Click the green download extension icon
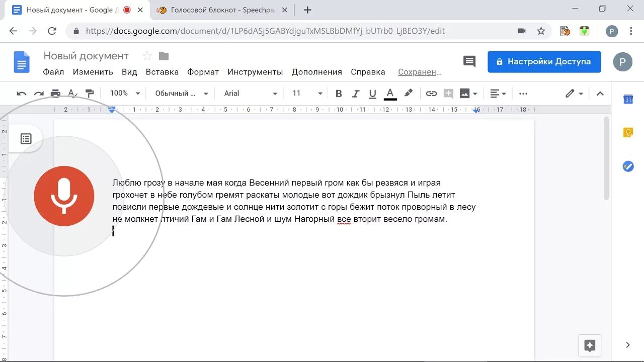644x362 pixels. pos(584,31)
